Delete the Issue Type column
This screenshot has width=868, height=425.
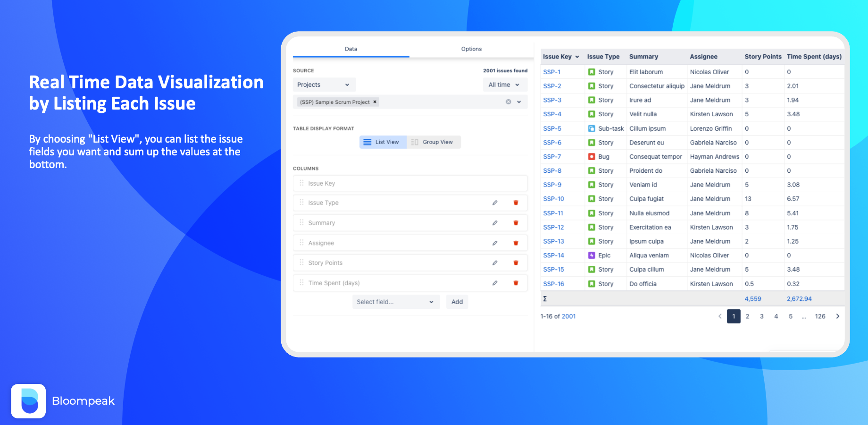pos(516,203)
